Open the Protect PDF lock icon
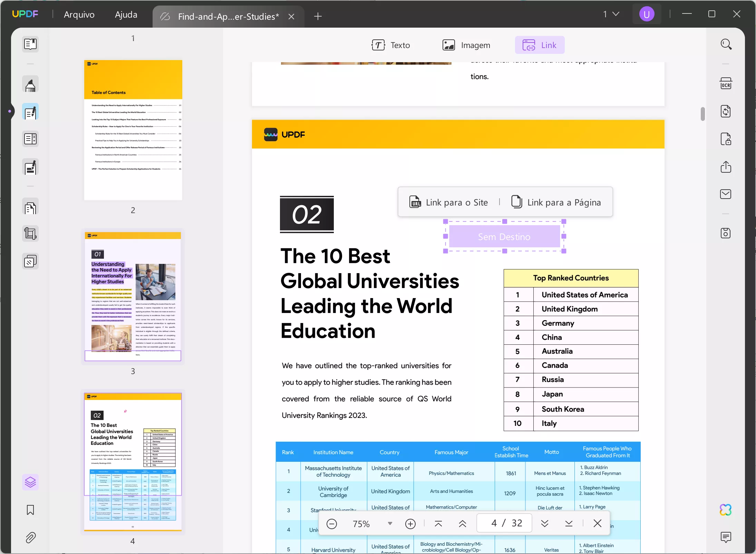 point(726,139)
